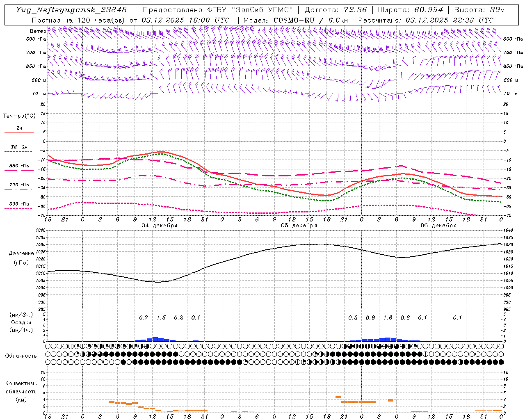The width and height of the screenshot is (525, 420).
Task: Click the Широта: 60.994 header field
Action: click(x=410, y=10)
